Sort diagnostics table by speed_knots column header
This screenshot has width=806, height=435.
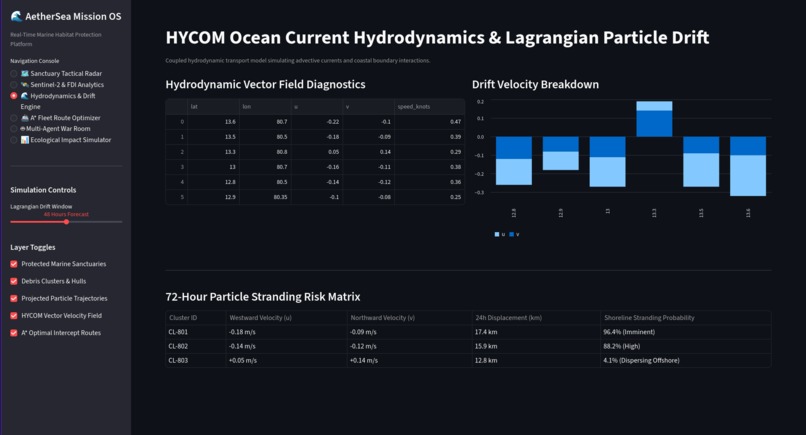point(429,106)
